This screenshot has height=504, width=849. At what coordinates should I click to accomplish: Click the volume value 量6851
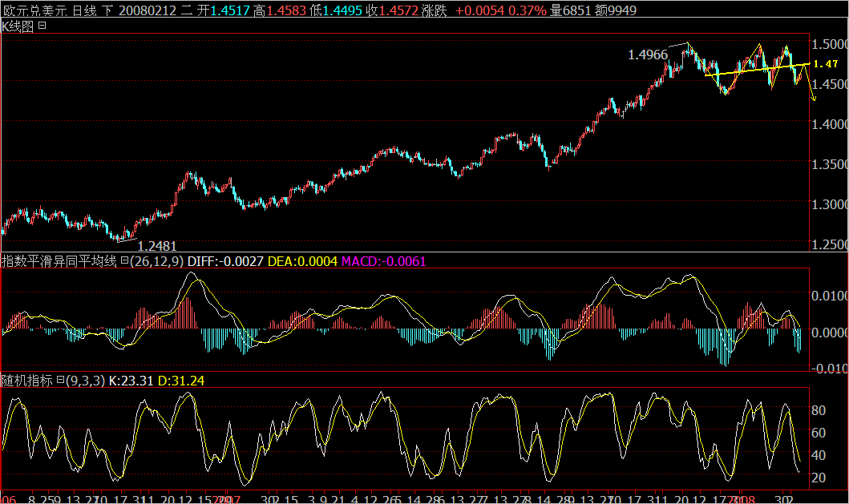pyautogui.click(x=570, y=10)
